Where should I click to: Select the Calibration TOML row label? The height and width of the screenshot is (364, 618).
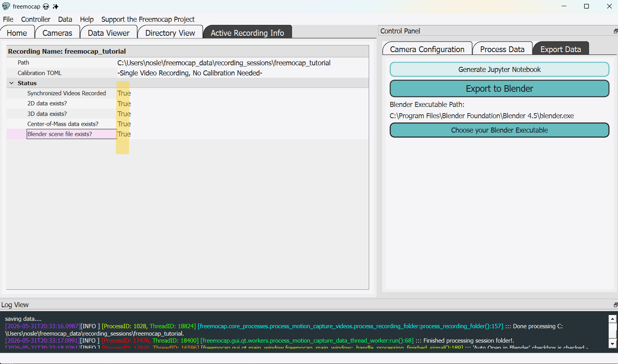[40, 73]
